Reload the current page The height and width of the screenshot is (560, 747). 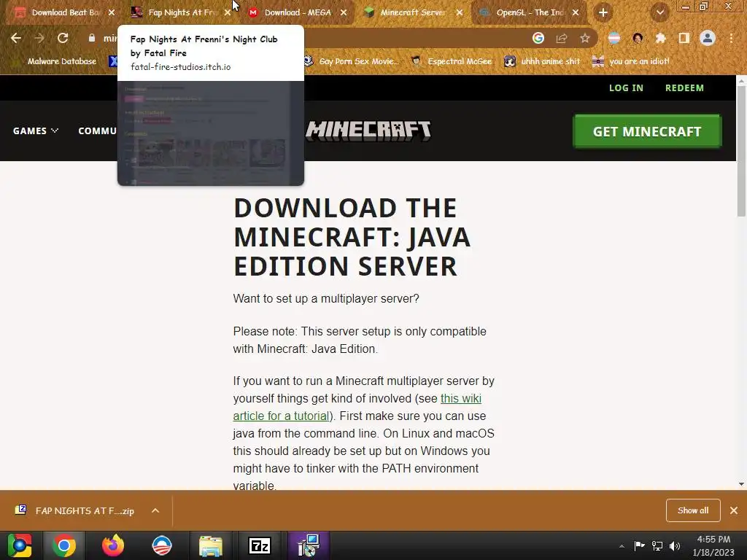[x=63, y=38]
